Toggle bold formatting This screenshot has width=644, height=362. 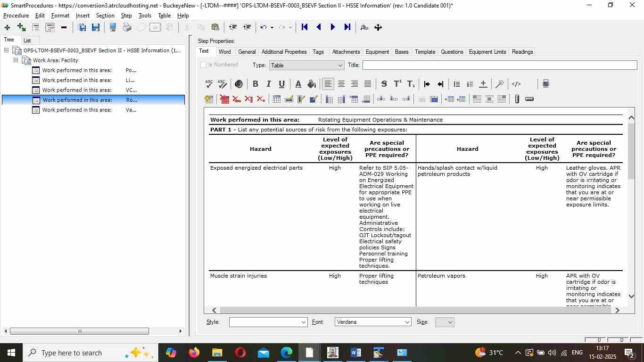[255, 84]
